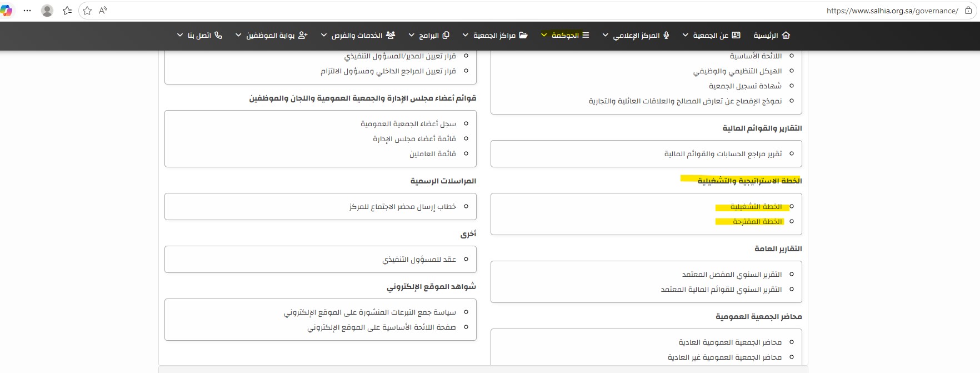Open the اتصل بنا menu item
980x373 pixels.
tap(199, 36)
